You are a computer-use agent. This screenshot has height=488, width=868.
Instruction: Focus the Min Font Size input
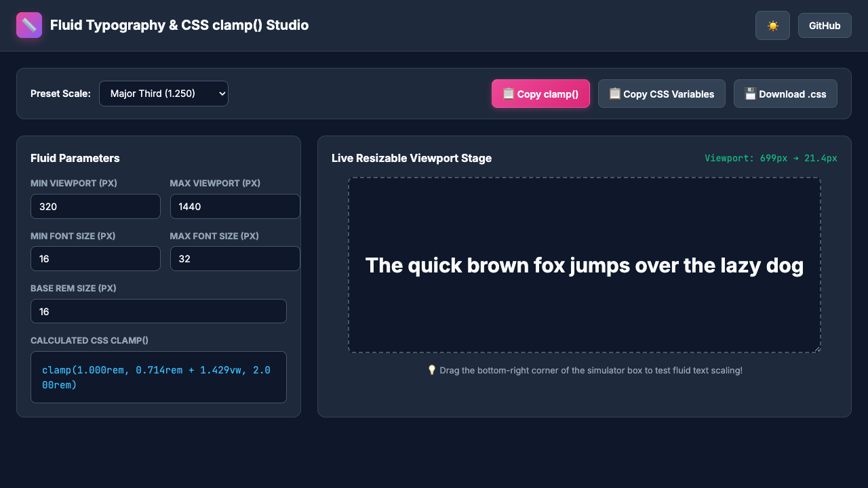click(x=96, y=259)
